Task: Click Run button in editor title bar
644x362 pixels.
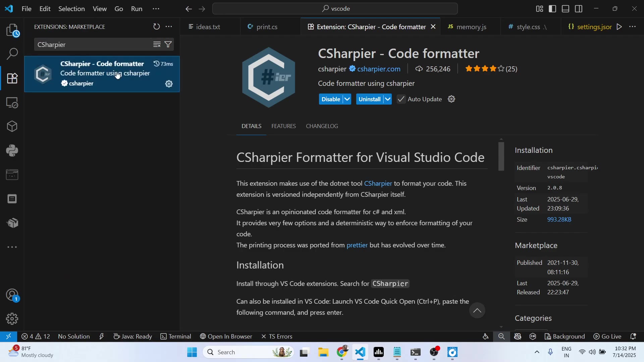Action: click(x=620, y=27)
